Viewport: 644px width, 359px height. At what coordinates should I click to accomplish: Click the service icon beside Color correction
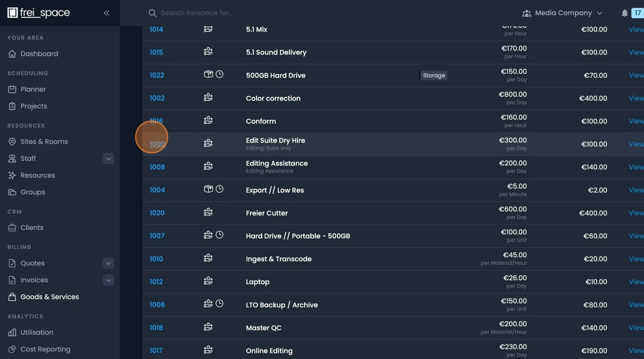(208, 97)
